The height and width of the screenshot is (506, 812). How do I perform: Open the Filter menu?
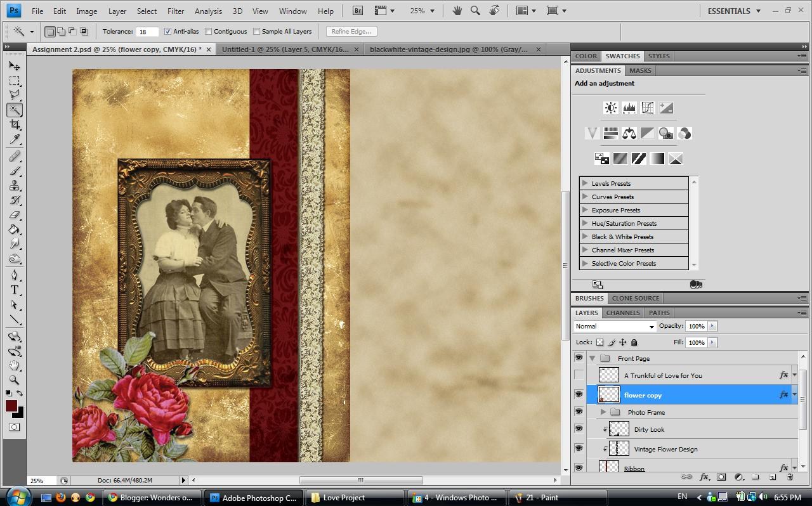[x=176, y=11]
